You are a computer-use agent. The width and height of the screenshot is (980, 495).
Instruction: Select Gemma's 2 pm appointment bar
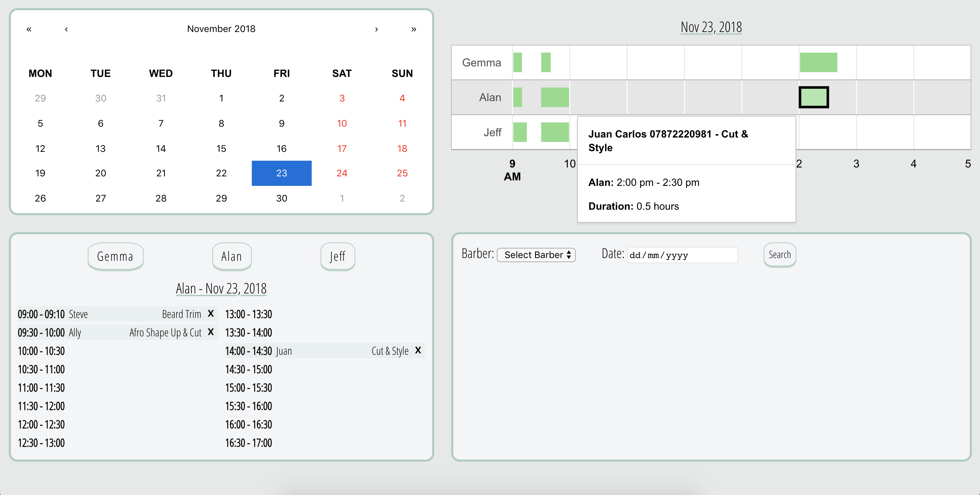[x=818, y=62]
